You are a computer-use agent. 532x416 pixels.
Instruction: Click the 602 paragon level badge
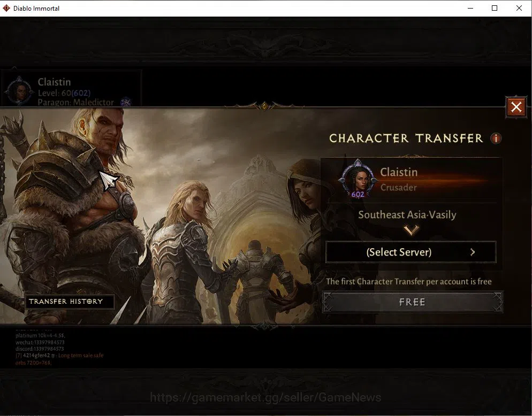pyautogui.click(x=358, y=195)
